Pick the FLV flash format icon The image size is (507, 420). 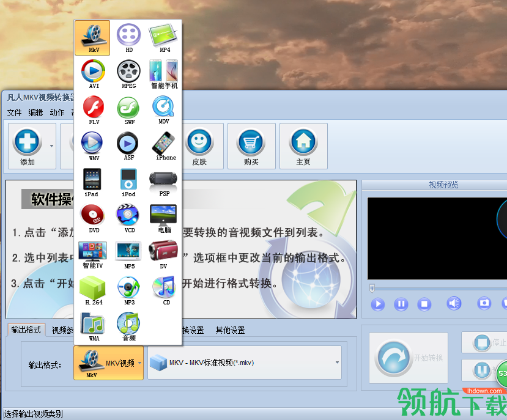point(93,110)
